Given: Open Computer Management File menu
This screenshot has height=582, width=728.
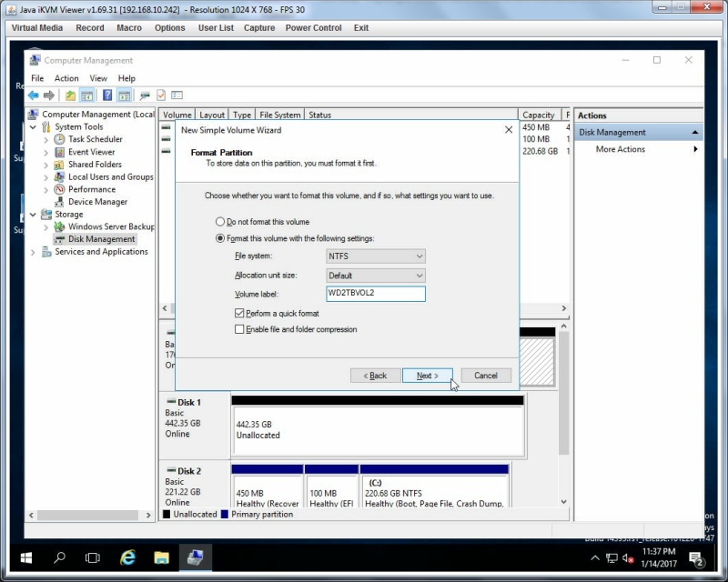Looking at the screenshot, I should [37, 78].
